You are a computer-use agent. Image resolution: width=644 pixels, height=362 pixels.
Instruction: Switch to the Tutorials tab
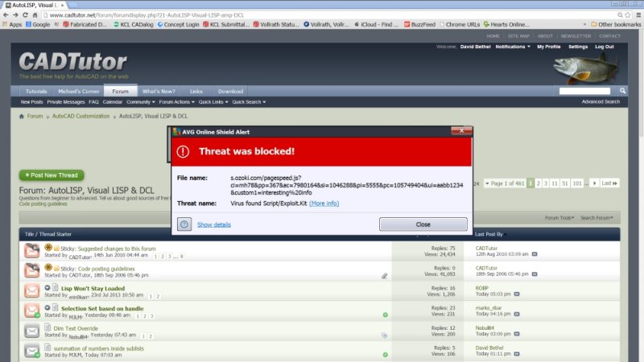[x=36, y=91]
